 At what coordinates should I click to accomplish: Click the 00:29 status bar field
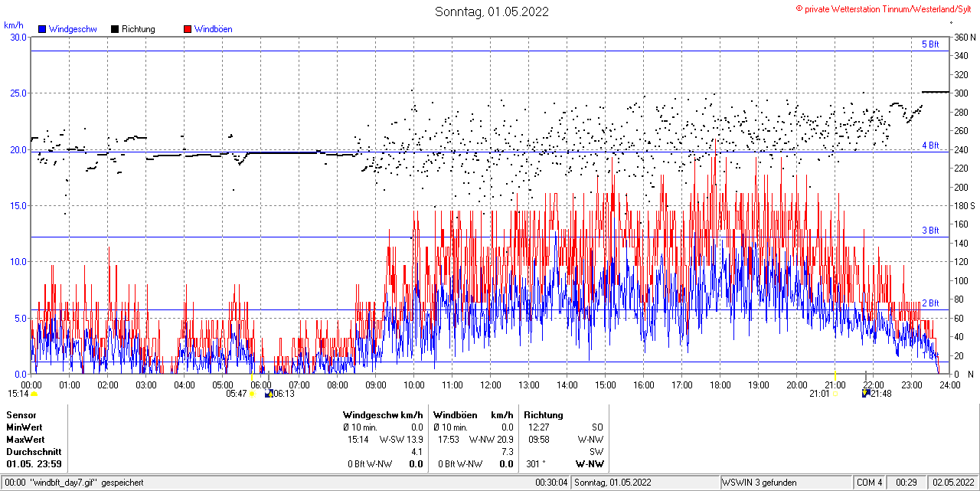[907, 483]
